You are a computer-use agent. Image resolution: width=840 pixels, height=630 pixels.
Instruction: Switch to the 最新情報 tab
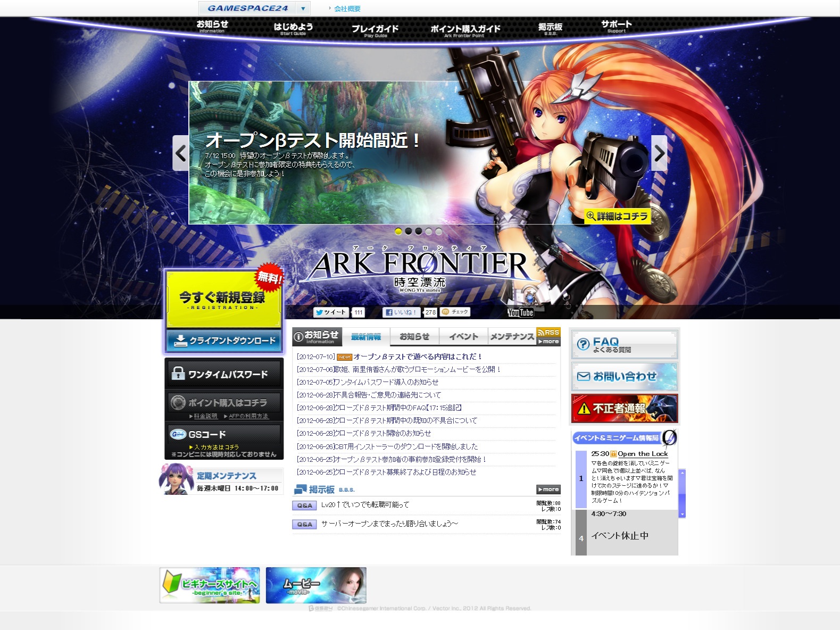[x=366, y=337]
